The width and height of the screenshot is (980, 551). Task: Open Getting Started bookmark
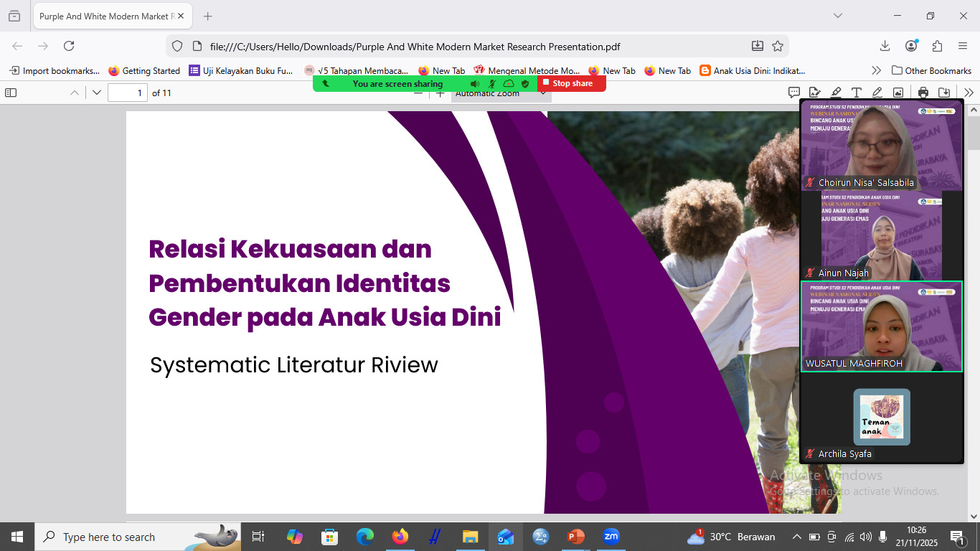[x=143, y=70]
